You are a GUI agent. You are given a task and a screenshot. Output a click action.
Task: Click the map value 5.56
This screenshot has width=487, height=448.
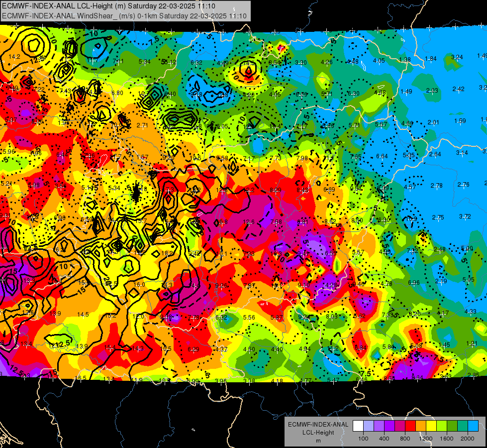[249, 318]
